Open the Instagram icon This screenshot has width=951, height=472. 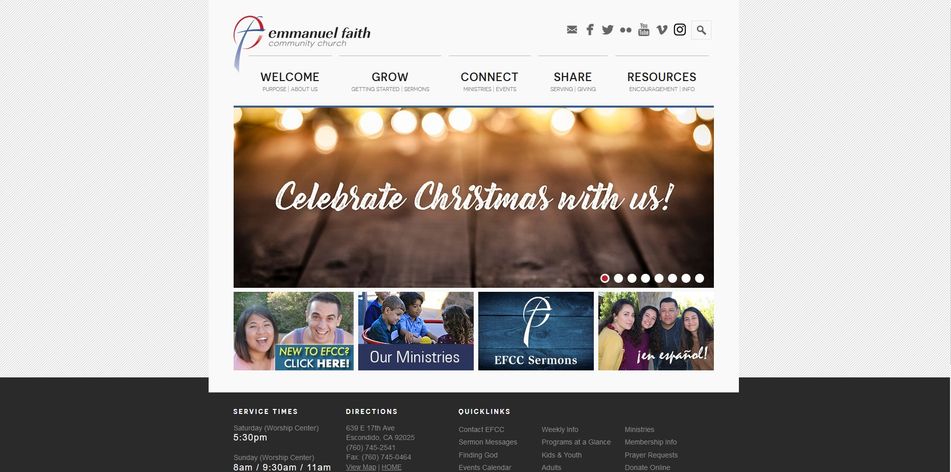pos(680,30)
